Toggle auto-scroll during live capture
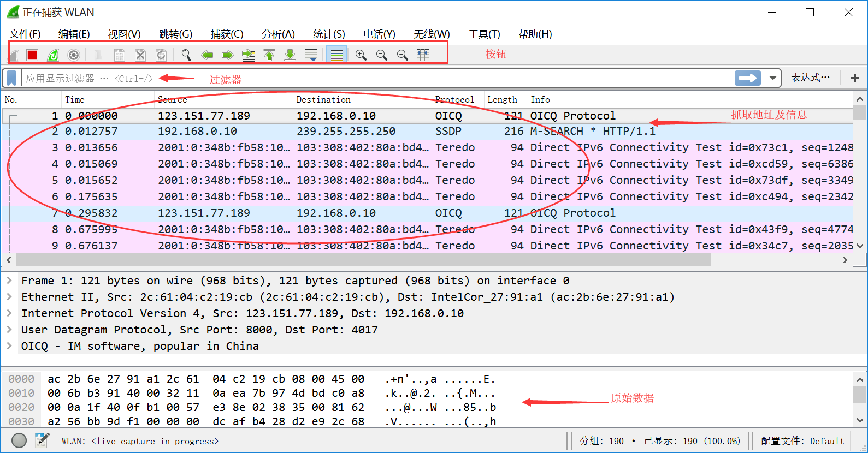 311,55
